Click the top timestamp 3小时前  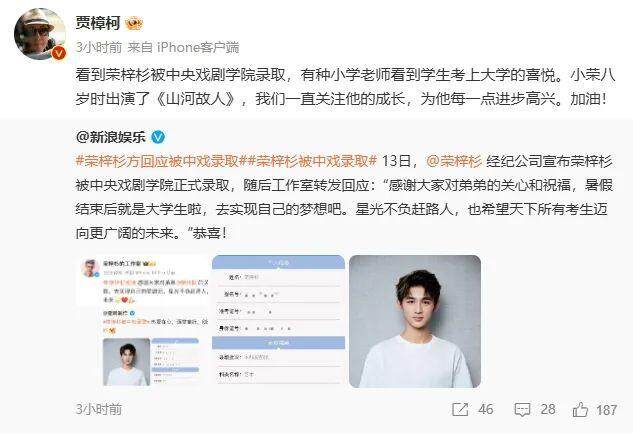[x=99, y=48]
